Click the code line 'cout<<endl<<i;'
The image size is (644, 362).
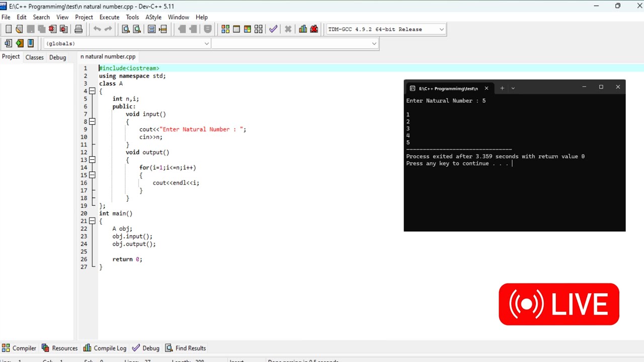[x=176, y=183]
